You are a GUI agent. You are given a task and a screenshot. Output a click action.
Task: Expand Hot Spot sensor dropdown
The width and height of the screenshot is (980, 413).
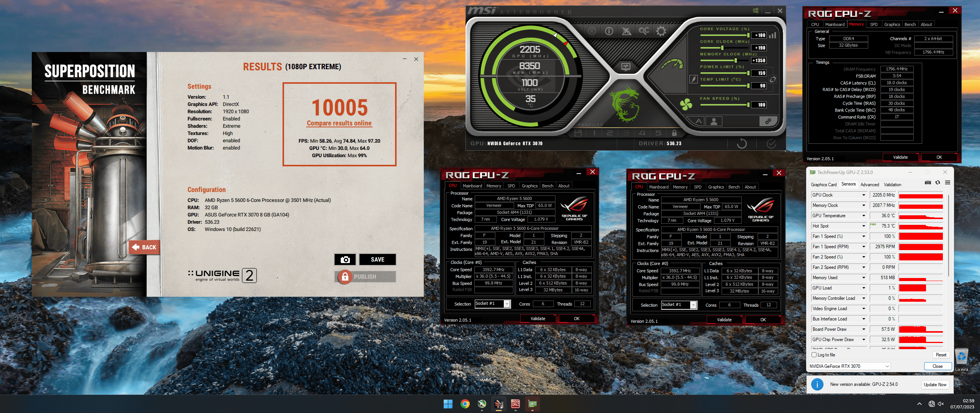[864, 226]
